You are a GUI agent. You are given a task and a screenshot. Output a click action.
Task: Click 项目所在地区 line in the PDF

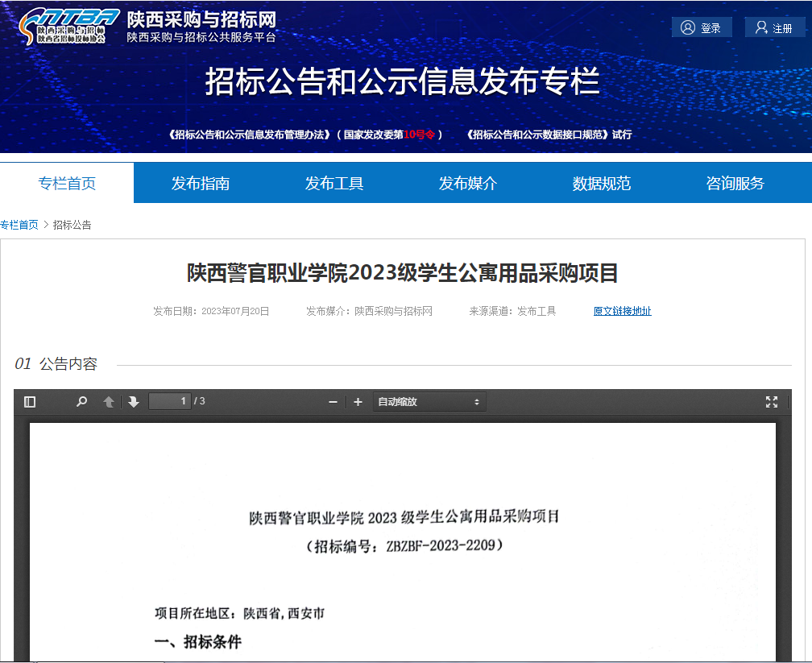click(239, 613)
